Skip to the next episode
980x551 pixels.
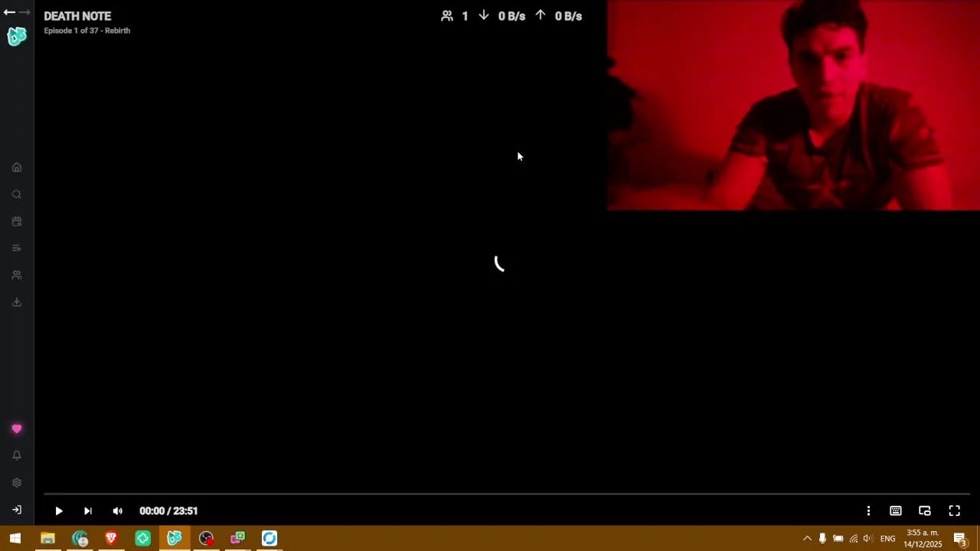[88, 510]
